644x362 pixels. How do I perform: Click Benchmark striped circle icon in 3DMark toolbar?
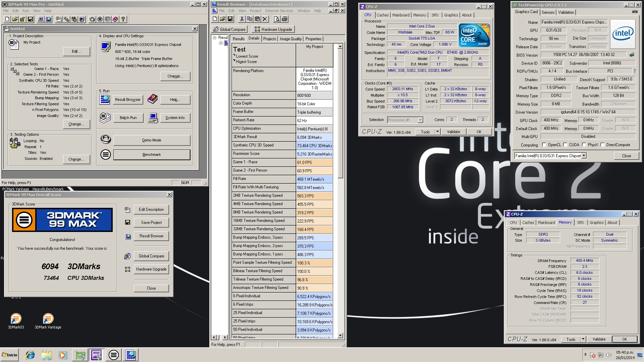pyautogui.click(x=100, y=19)
